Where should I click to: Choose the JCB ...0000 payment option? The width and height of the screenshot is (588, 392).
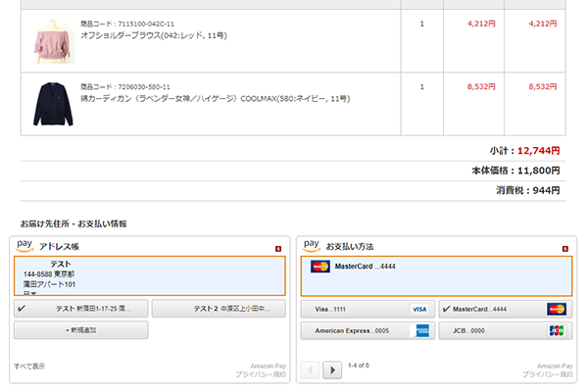tap(504, 330)
